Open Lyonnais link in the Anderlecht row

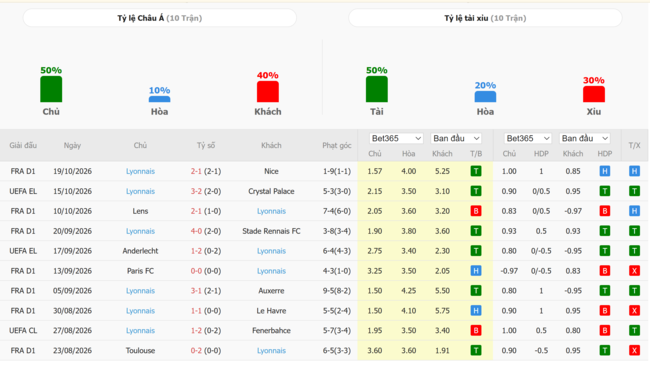coord(271,251)
